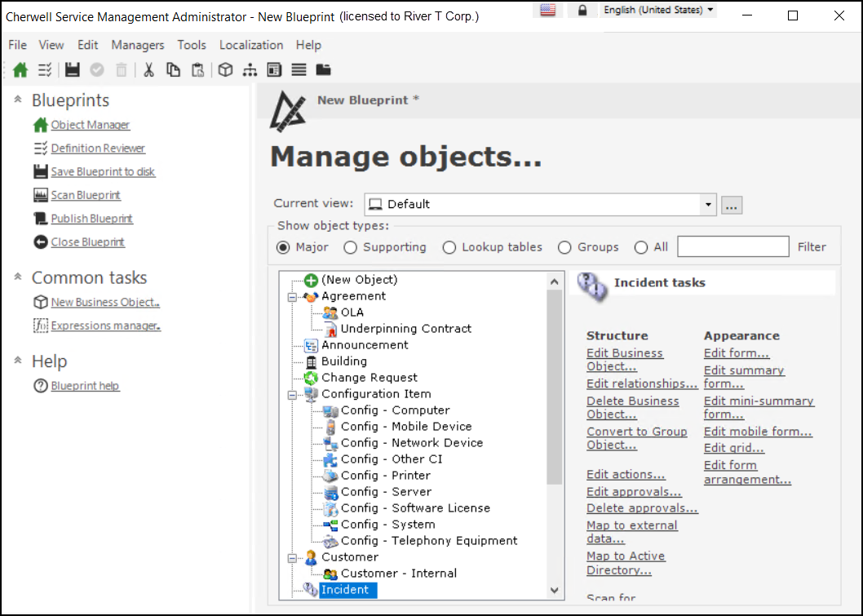
Task: Collapse the Common tasks sidebar section
Action: [x=18, y=277]
